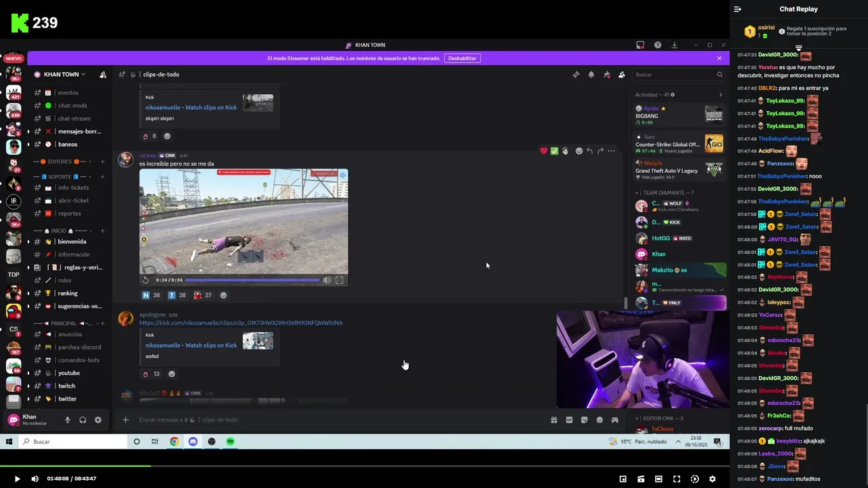Open Discord threads icon in channel header
The image size is (868, 488).
pyautogui.click(x=576, y=75)
